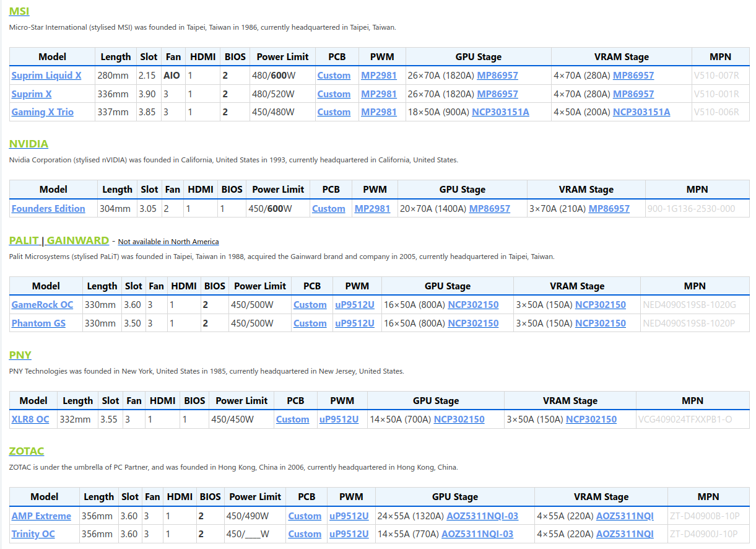Open GPU Stage NCP303151A link for Gaming X Trio
Viewport: 756px width, 549px height.
501,112
